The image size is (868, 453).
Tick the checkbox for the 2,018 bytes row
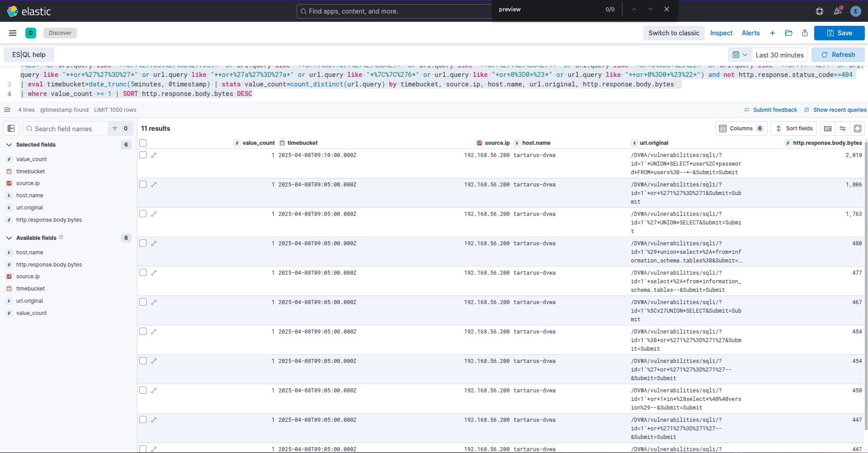coord(143,155)
